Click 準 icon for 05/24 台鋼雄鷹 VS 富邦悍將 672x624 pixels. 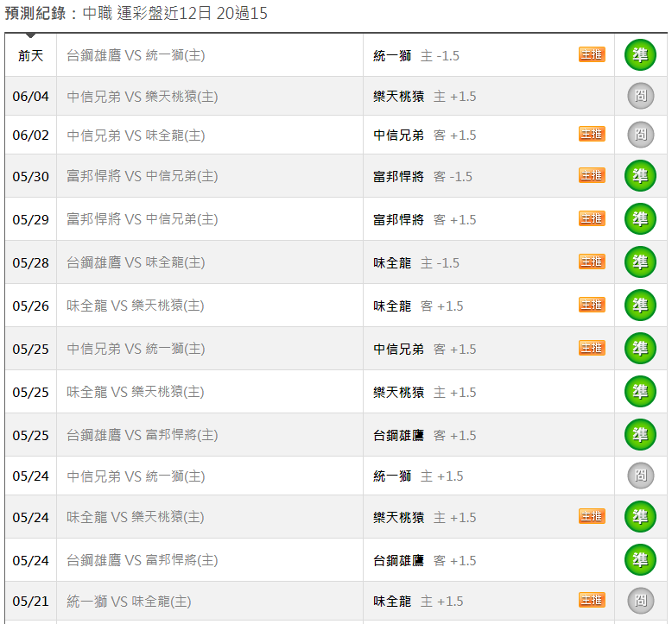(x=640, y=560)
